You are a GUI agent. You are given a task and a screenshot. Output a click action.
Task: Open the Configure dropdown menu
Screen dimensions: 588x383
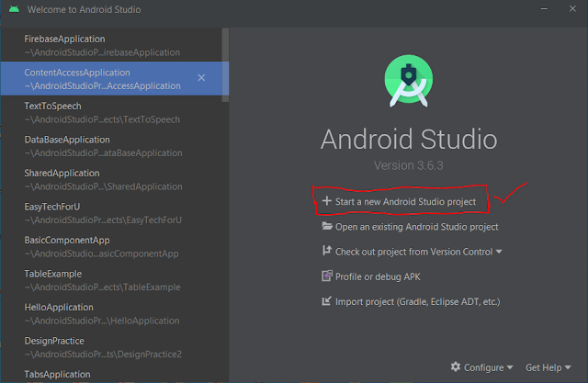pos(481,367)
